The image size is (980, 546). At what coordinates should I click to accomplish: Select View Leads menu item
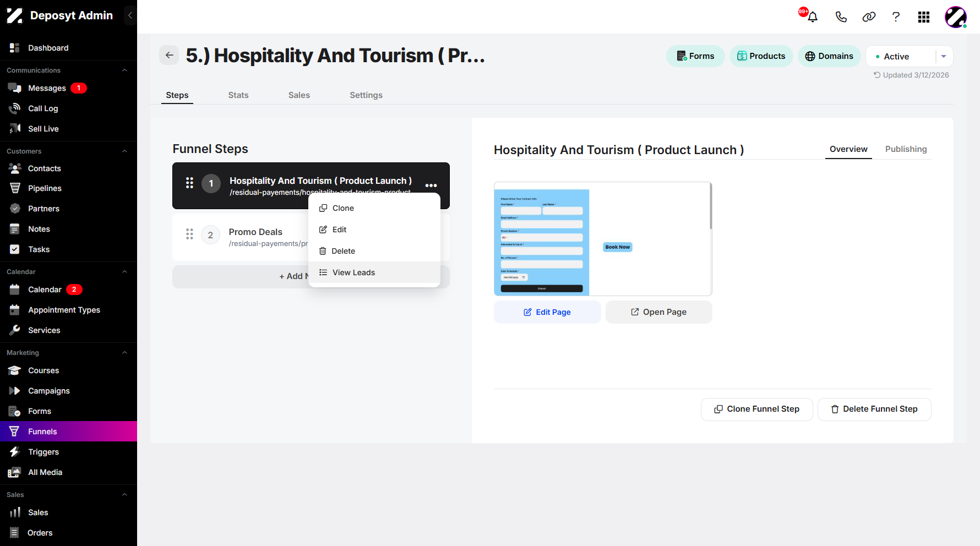[x=374, y=272]
